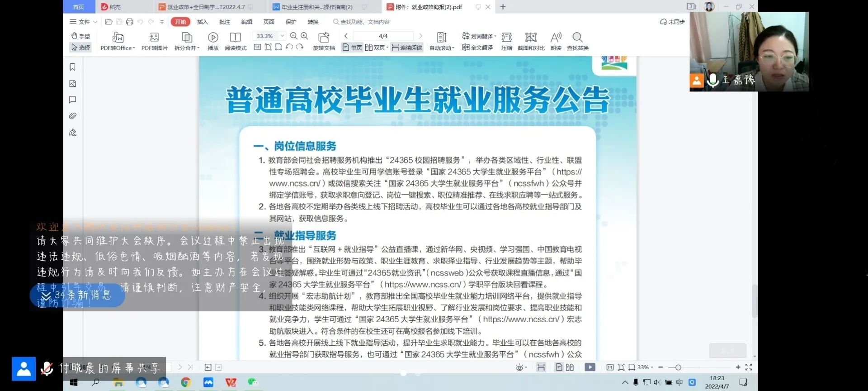
Task: Open the bookmark panel in left sidebar
Action: 72,67
